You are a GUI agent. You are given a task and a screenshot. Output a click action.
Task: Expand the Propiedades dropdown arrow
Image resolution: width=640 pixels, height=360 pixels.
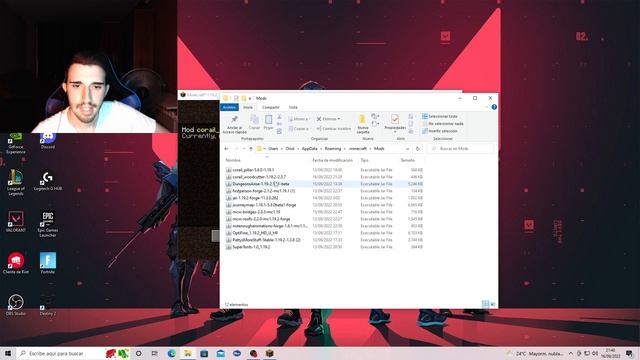tap(395, 132)
